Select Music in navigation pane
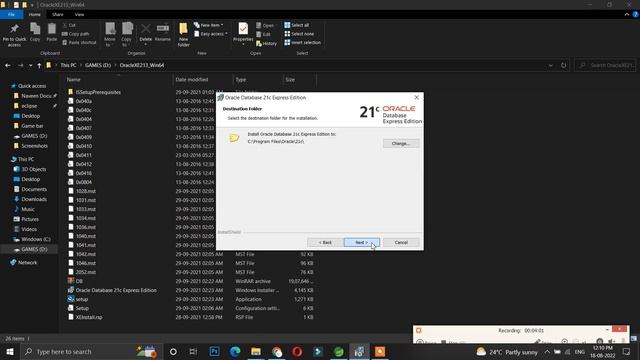The width and height of the screenshot is (640, 360). [x=28, y=209]
